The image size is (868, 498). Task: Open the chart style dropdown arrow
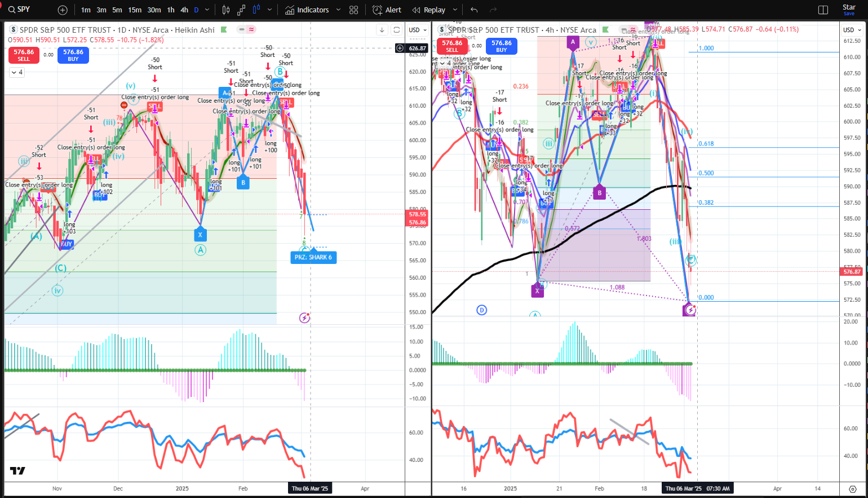[269, 10]
